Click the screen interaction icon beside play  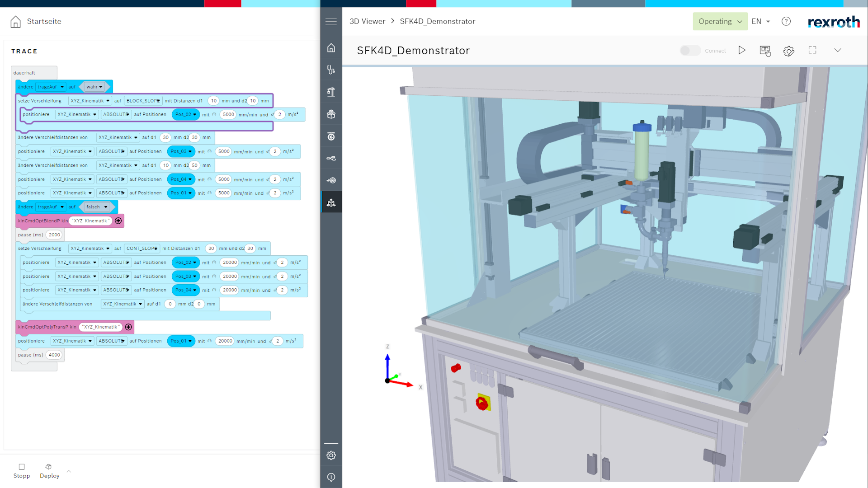[x=765, y=51]
